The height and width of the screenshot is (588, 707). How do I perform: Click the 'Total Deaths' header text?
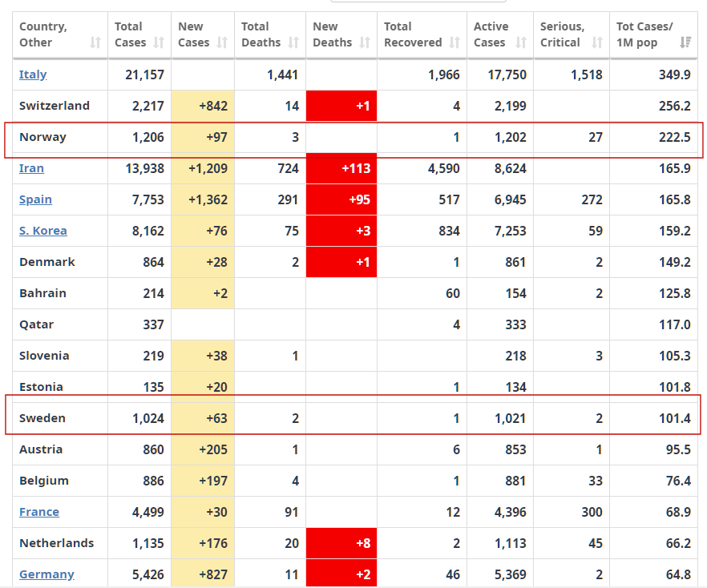point(261,34)
